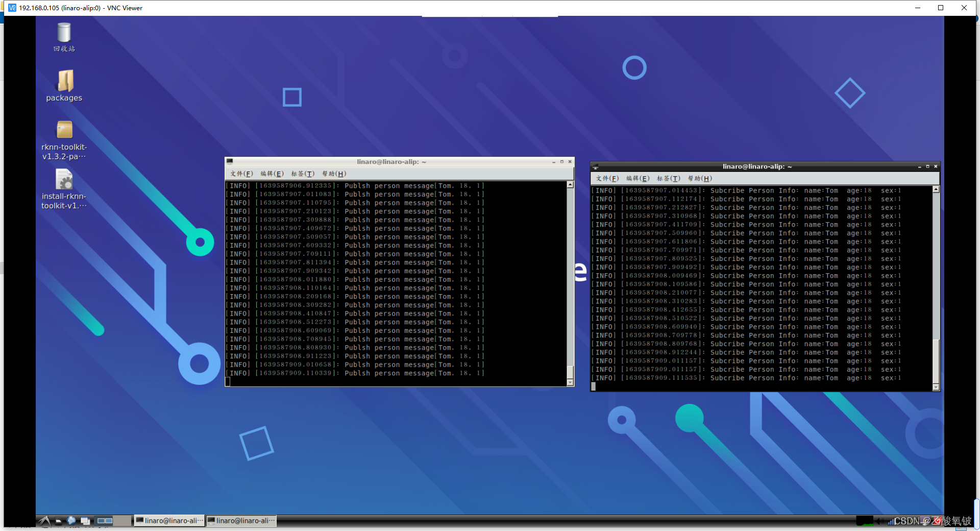
Task: Click the show desktop taskbar icon
Action: click(85, 521)
